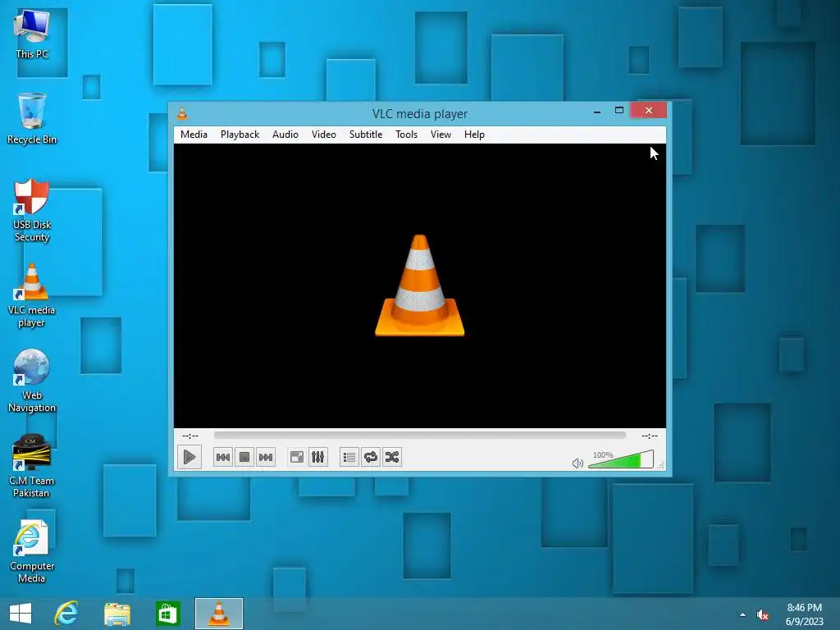This screenshot has width=840, height=630.
Task: Open the View menu
Action: pyautogui.click(x=441, y=135)
